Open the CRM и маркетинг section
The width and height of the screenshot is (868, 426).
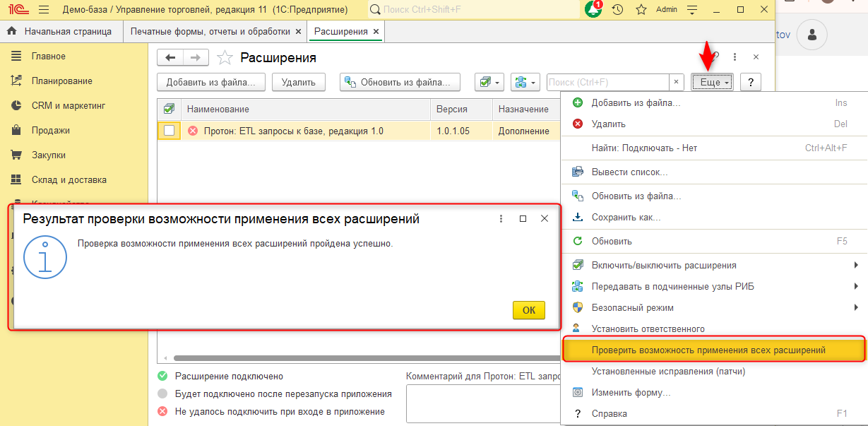pos(69,105)
